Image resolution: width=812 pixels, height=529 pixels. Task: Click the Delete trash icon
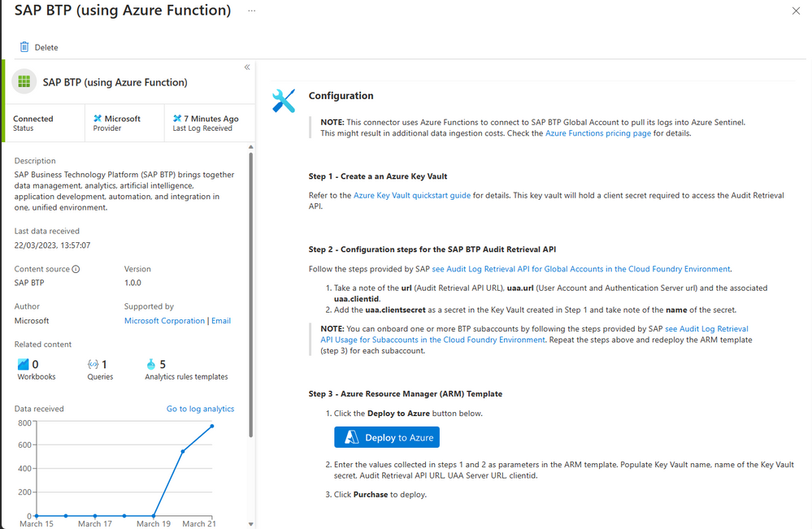(24, 47)
